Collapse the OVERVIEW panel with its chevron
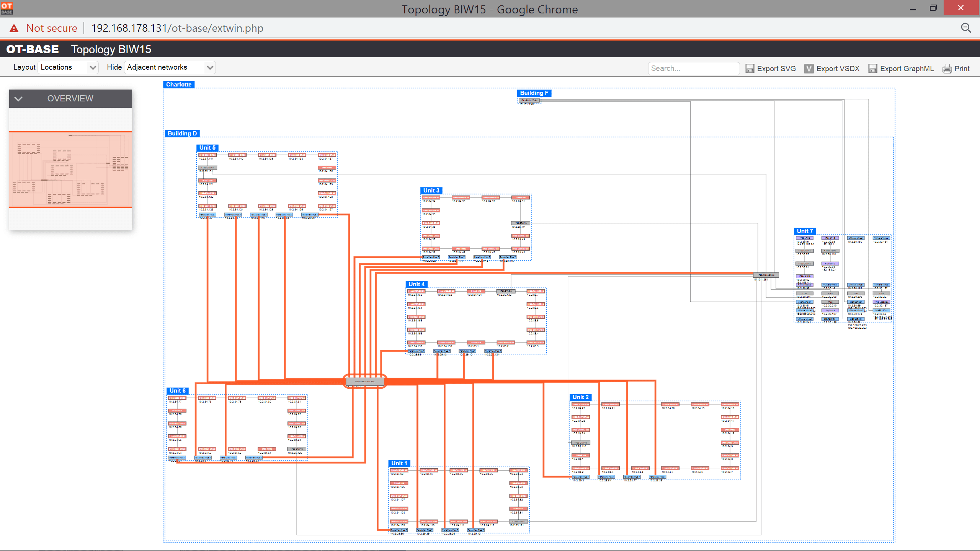This screenshot has width=980, height=551. click(x=18, y=99)
